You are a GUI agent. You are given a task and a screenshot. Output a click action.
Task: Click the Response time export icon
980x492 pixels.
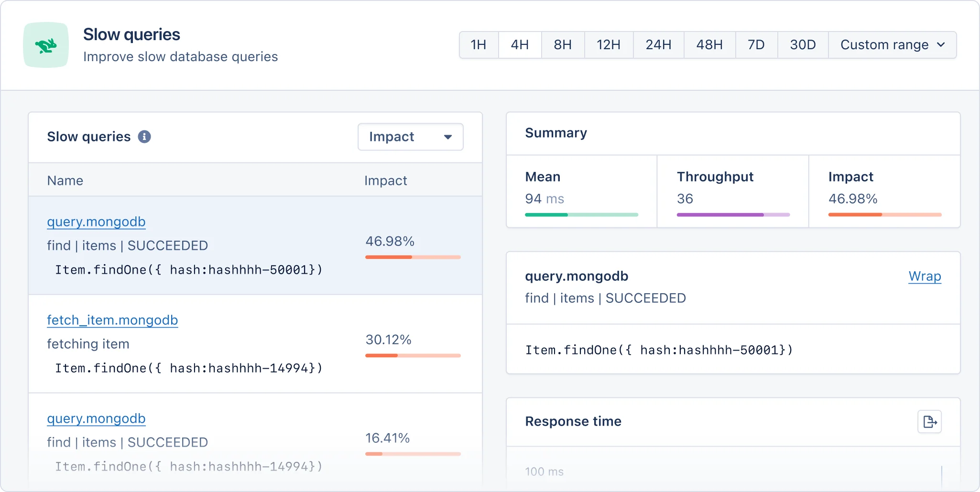pyautogui.click(x=929, y=422)
